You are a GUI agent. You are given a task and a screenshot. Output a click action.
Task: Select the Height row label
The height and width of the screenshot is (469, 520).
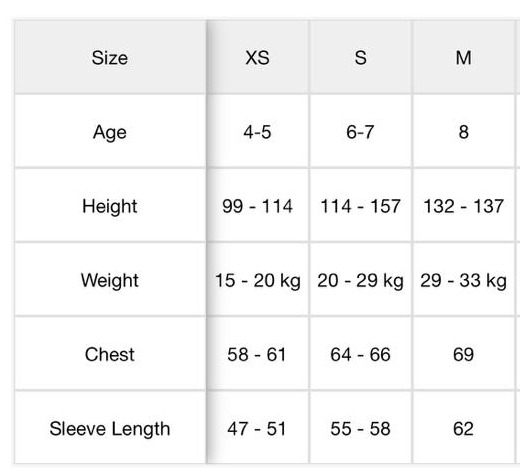pos(110,206)
